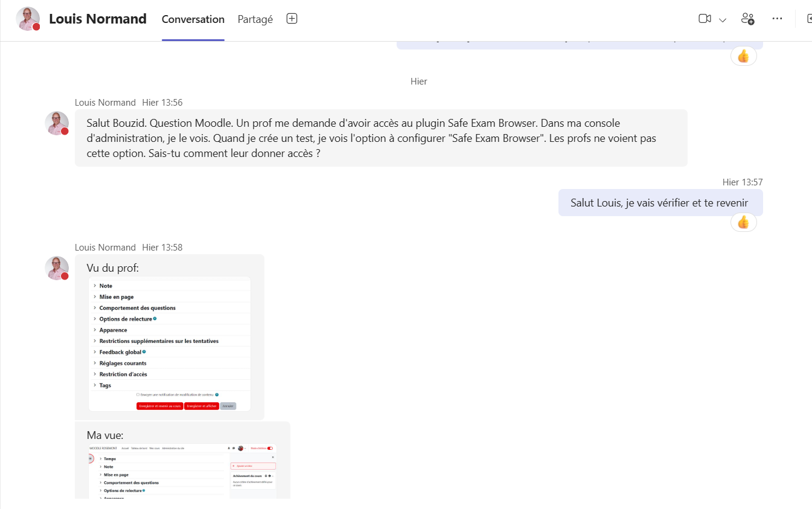The width and height of the screenshot is (812, 509).
Task: Toggle "Mode d'édition" switch in Ma vue screenshot
Action: [269, 448]
